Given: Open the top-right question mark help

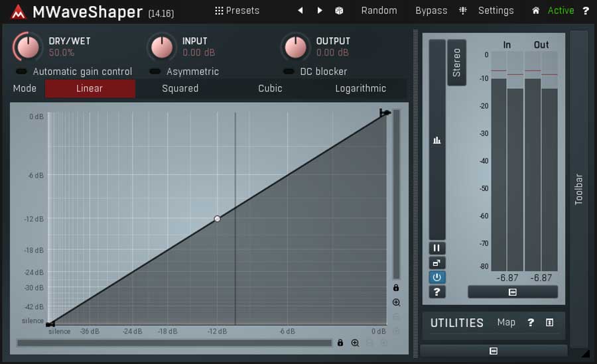Looking at the screenshot, I should [586, 11].
